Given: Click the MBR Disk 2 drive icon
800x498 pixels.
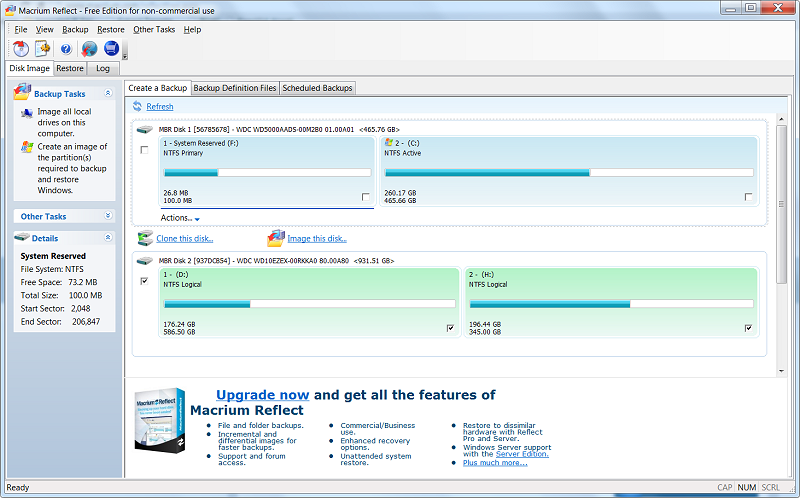Looking at the screenshot, I should tap(145, 261).
